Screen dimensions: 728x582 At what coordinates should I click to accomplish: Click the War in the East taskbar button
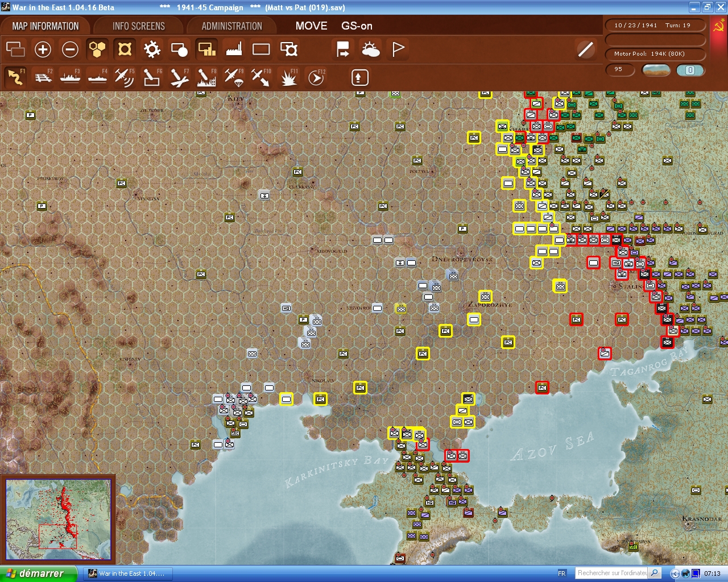point(129,573)
